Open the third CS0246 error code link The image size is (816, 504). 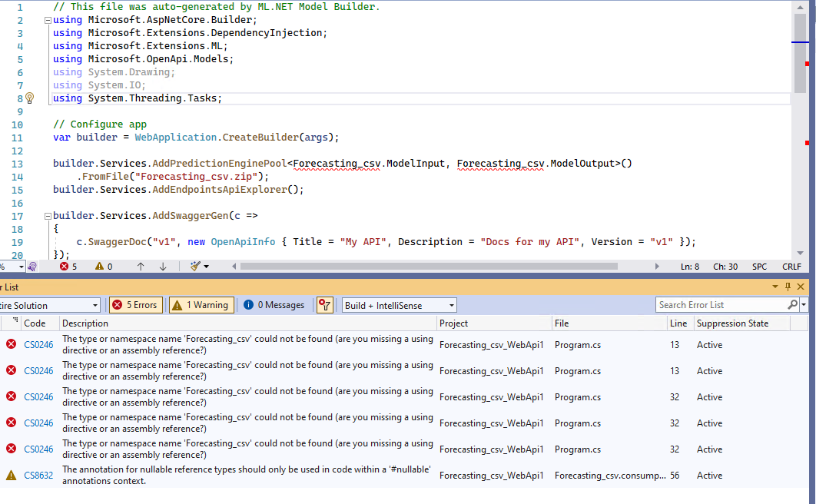(38, 397)
